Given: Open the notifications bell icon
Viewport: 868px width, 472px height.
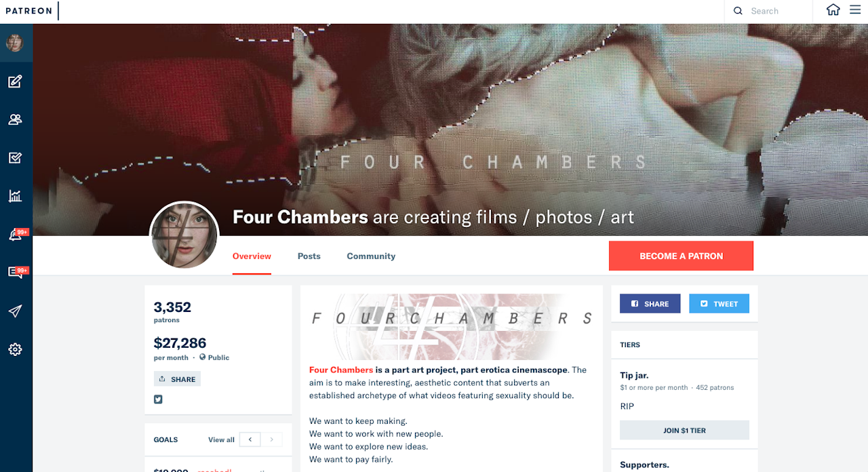Looking at the screenshot, I should [x=16, y=235].
